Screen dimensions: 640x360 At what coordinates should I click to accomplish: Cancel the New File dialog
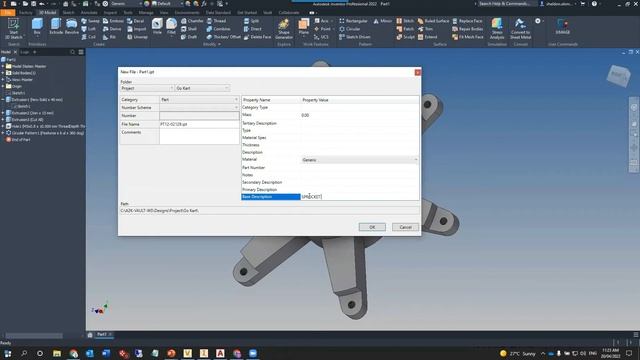click(x=405, y=227)
